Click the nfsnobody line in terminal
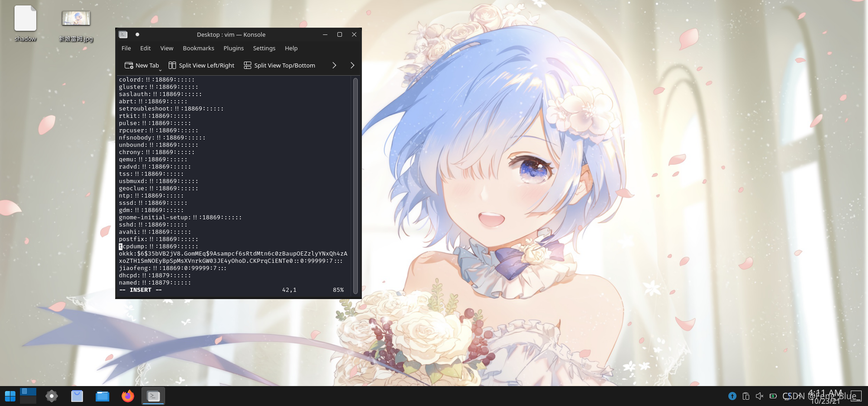Viewport: 868px width, 406px height. coord(162,138)
